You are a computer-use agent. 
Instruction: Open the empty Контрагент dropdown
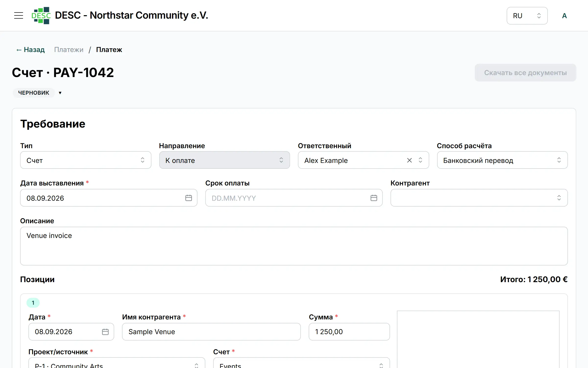[479, 198]
